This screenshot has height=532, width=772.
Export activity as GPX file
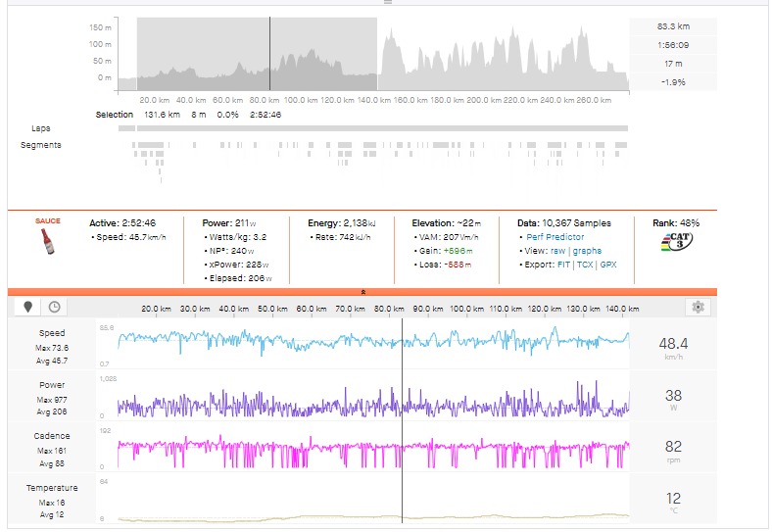coord(608,265)
